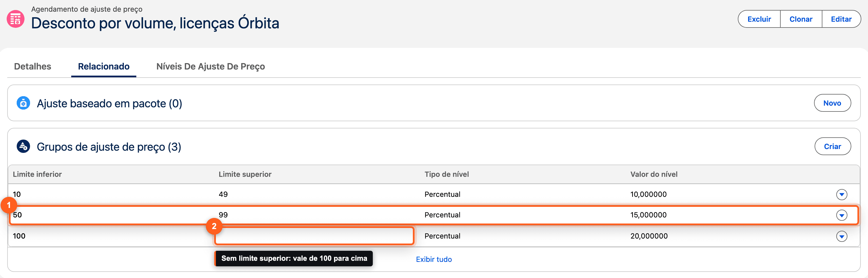Viewport: 868px width, 278px height.
Task: Select the Relacionado tab
Action: tap(104, 66)
